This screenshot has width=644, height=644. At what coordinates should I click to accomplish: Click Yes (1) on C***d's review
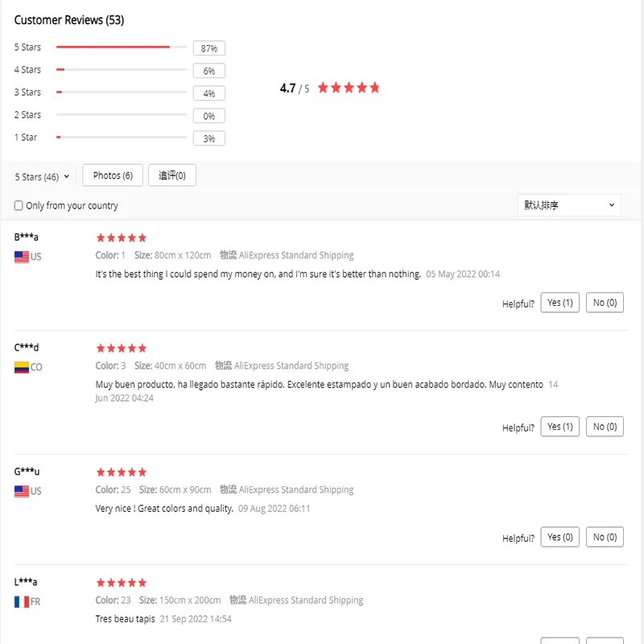click(559, 427)
